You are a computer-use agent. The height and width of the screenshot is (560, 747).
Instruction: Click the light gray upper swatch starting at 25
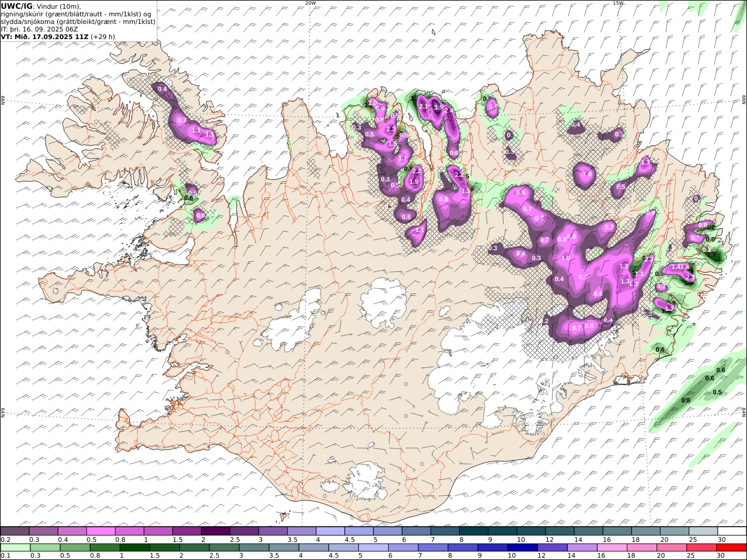click(703, 531)
